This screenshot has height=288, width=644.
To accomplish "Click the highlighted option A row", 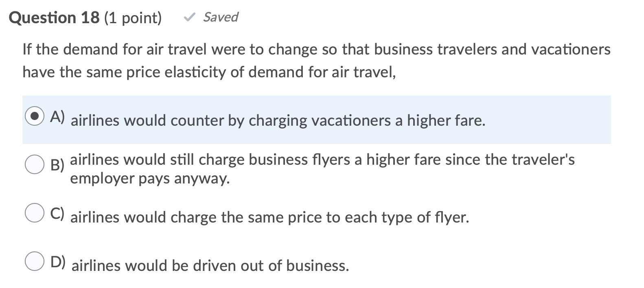I will coord(318,120).
